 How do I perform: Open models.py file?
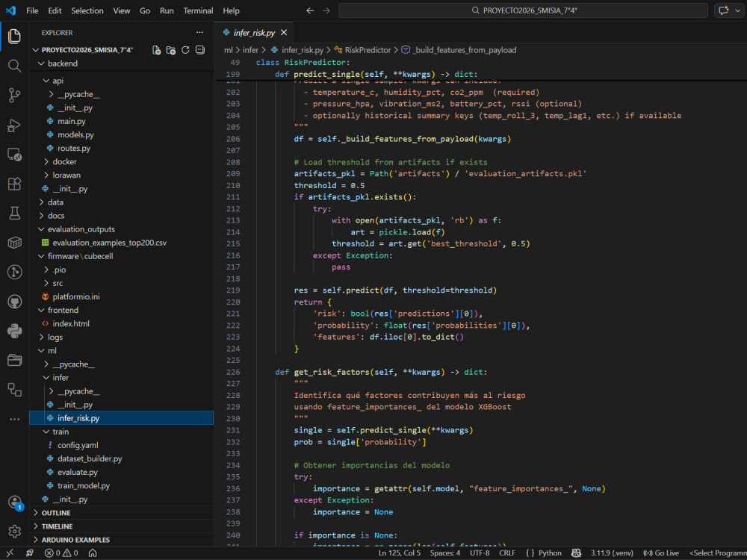[75, 134]
